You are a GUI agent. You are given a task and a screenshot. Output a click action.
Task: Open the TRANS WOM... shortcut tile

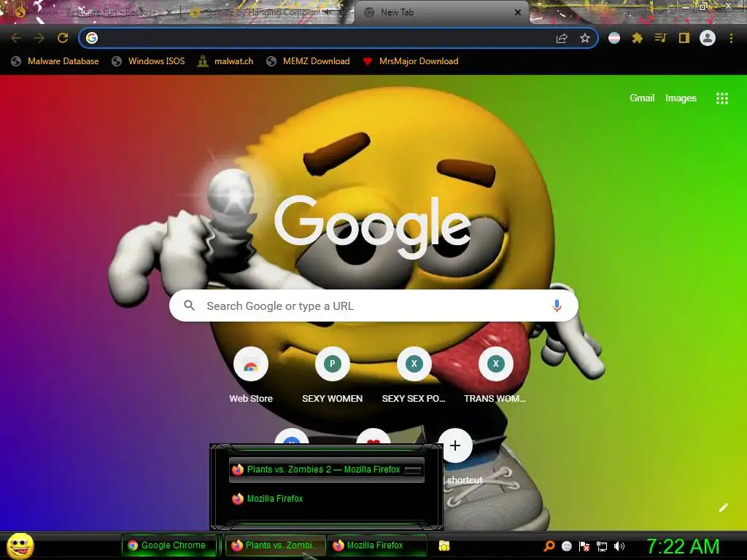[x=495, y=376]
